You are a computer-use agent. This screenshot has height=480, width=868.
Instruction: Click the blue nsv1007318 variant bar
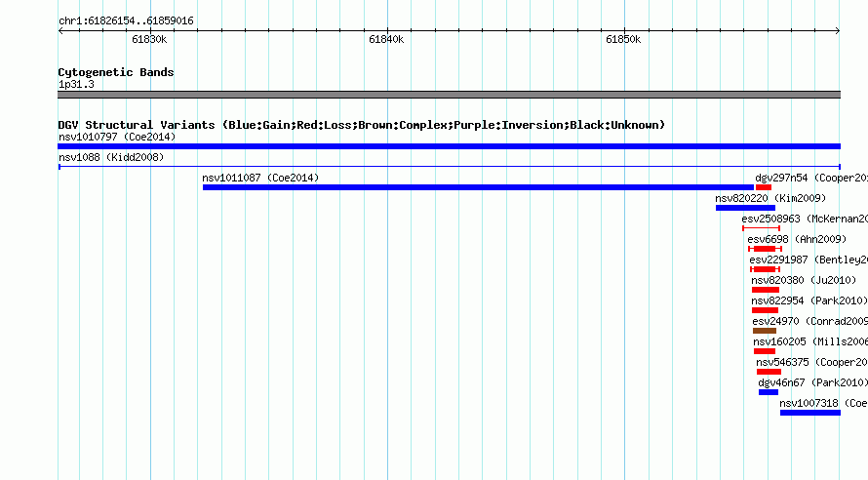(x=810, y=413)
